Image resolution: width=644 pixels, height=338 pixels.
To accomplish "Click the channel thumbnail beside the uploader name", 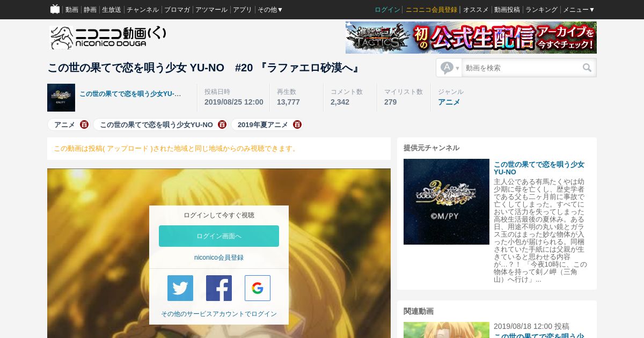I will click(x=61, y=98).
